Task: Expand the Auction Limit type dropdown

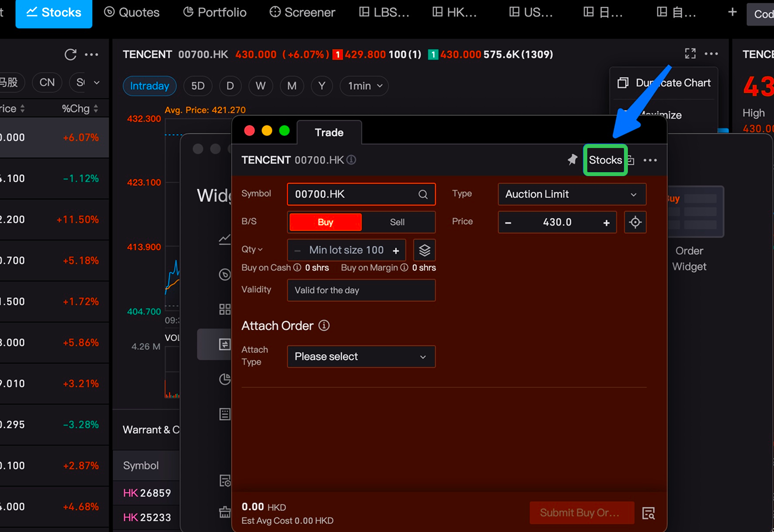Action: [x=571, y=194]
